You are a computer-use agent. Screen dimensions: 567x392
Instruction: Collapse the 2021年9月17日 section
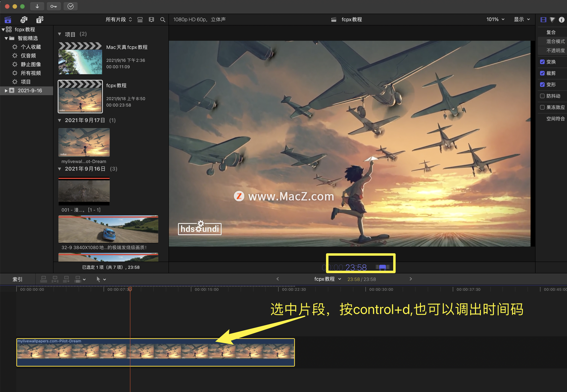59,120
